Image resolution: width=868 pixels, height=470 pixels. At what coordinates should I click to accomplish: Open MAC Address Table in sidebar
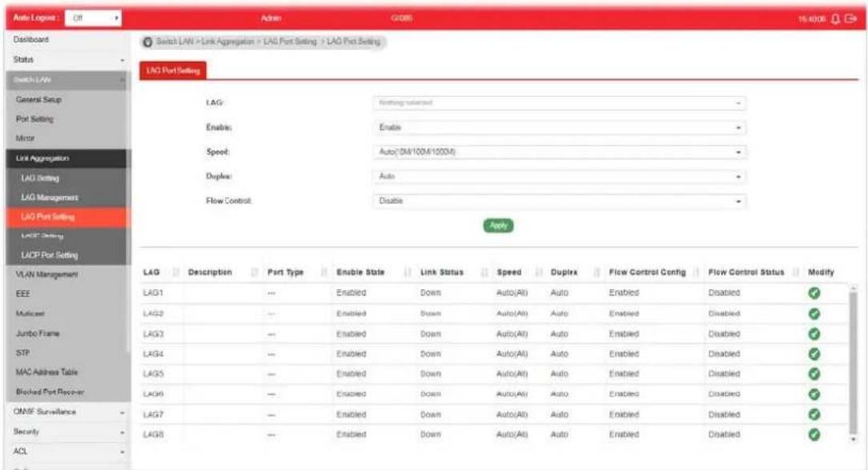click(46, 372)
